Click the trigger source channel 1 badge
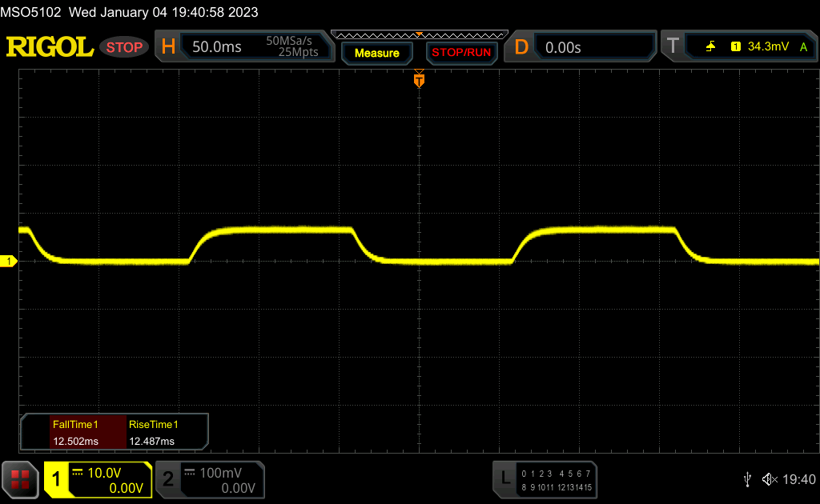Viewport: 820px width, 504px height. coord(736,46)
